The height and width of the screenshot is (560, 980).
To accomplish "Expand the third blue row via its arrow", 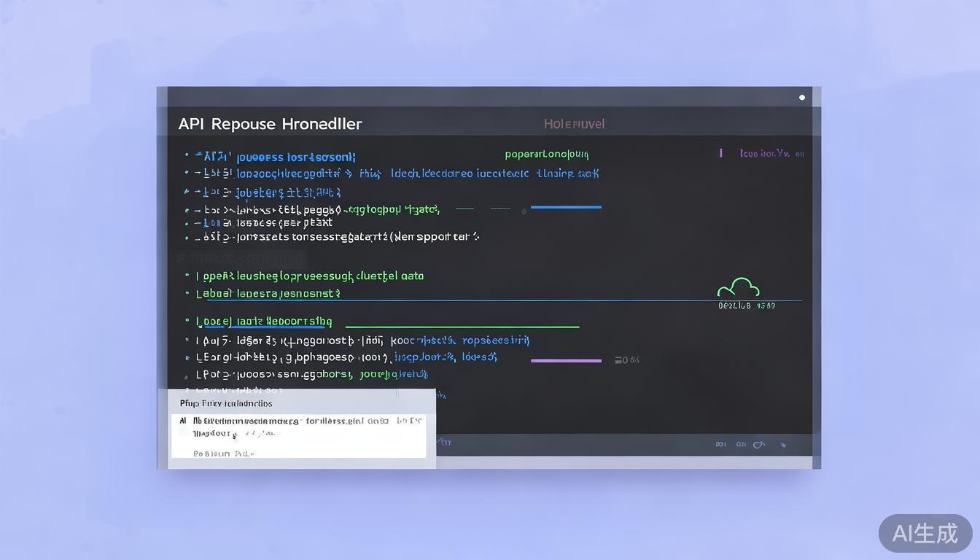I will [187, 192].
